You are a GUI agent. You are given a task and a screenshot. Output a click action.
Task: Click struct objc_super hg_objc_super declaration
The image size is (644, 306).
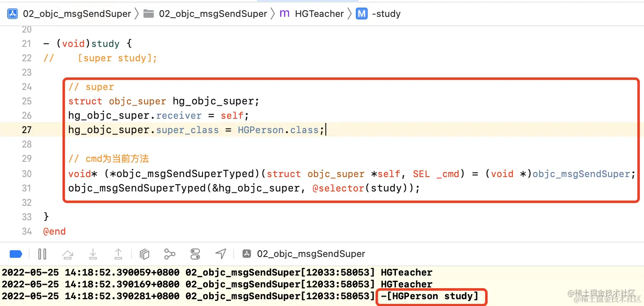[x=164, y=101]
